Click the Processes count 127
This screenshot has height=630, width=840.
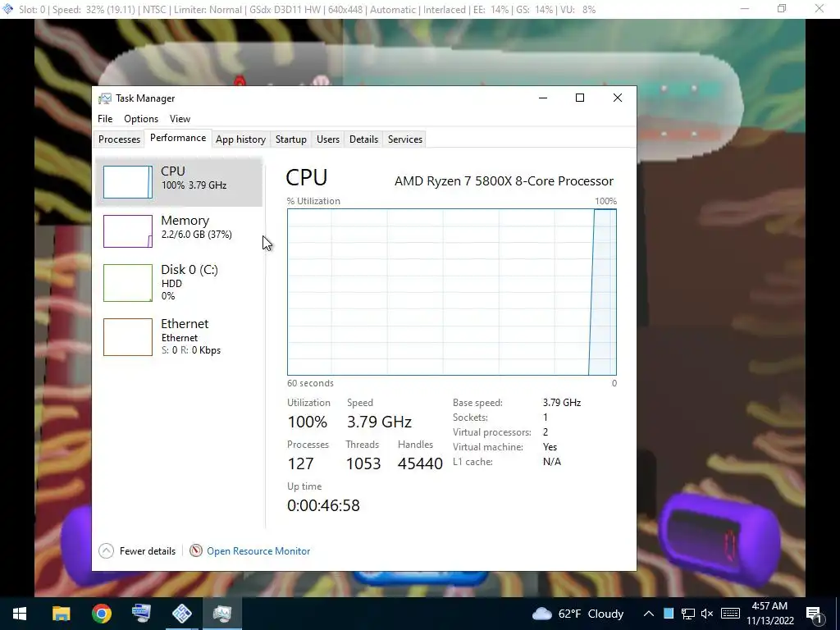click(300, 464)
